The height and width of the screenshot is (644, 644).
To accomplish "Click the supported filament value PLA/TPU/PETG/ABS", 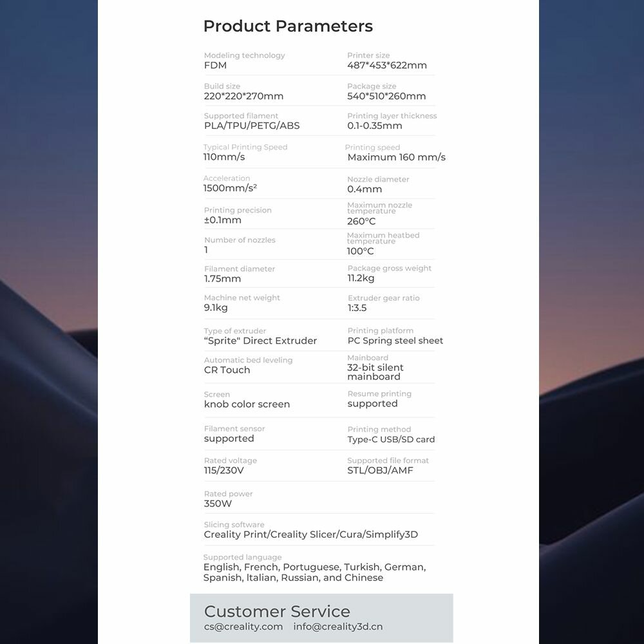I will tap(252, 126).
